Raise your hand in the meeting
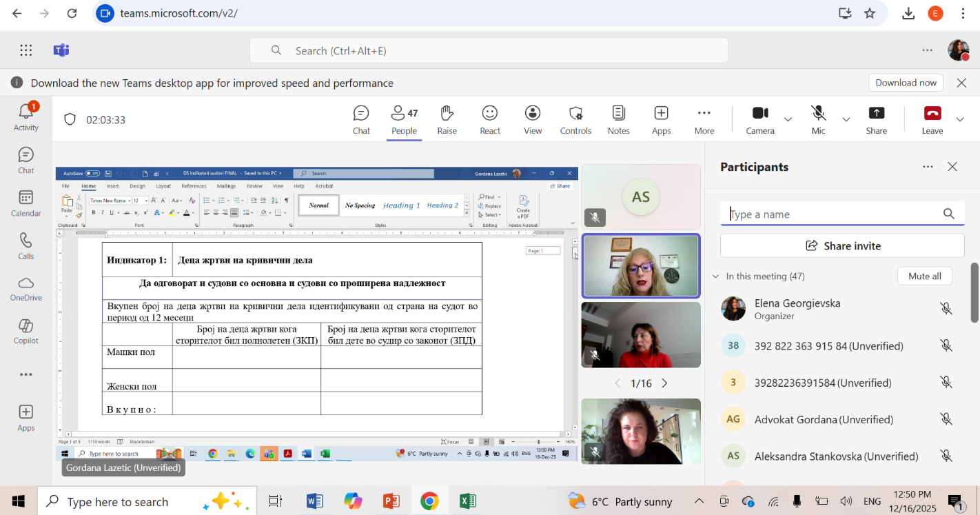The image size is (980, 515). [447, 119]
